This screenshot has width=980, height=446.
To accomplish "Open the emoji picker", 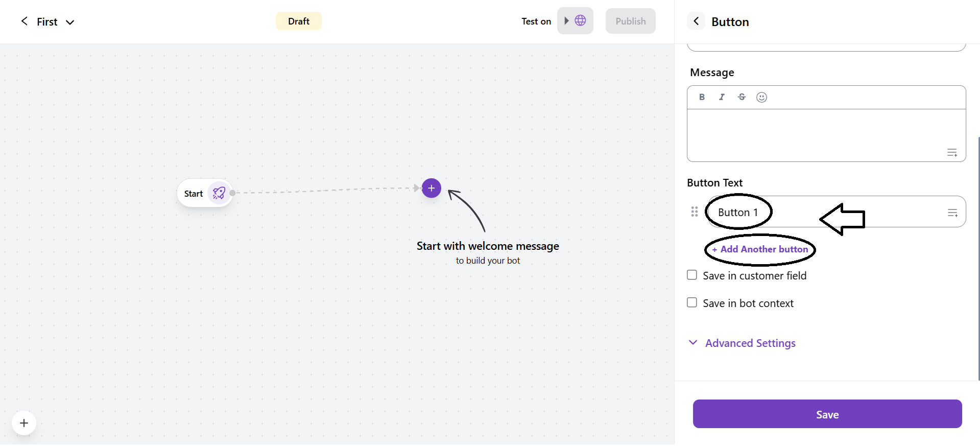I will [761, 97].
